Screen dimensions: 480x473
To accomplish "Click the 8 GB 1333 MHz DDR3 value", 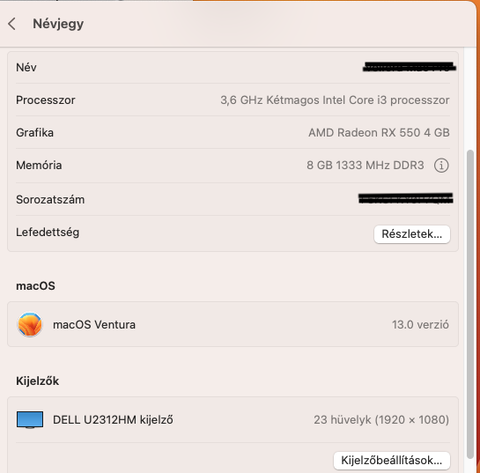I will (365, 165).
